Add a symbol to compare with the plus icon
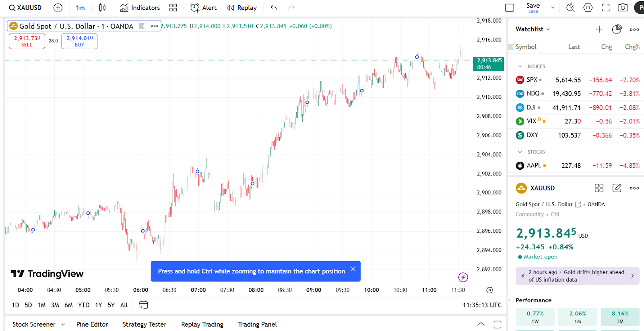The image size is (644, 331). click(58, 8)
